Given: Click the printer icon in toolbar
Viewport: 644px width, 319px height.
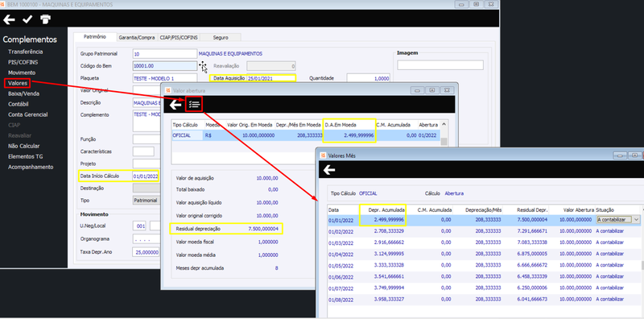Looking at the screenshot, I should tap(46, 19).
